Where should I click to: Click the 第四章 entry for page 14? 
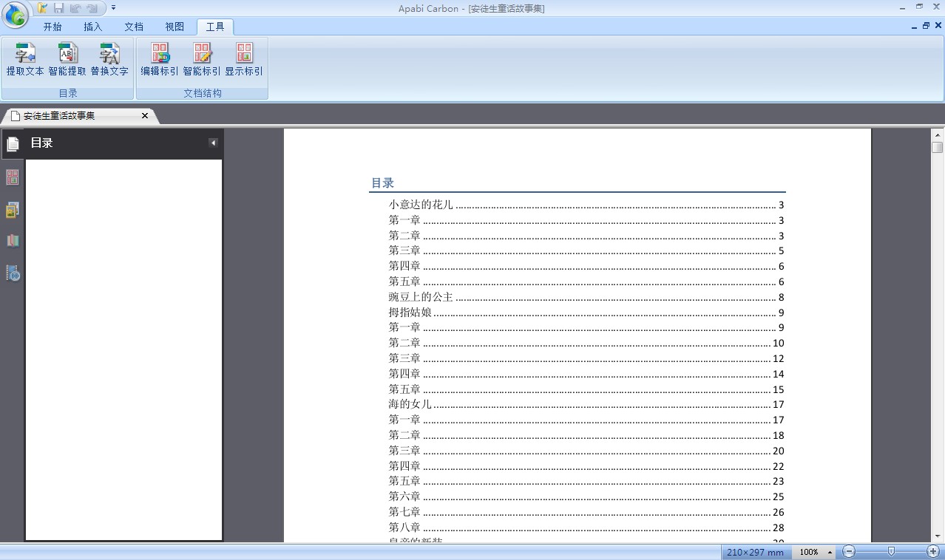tap(586, 374)
